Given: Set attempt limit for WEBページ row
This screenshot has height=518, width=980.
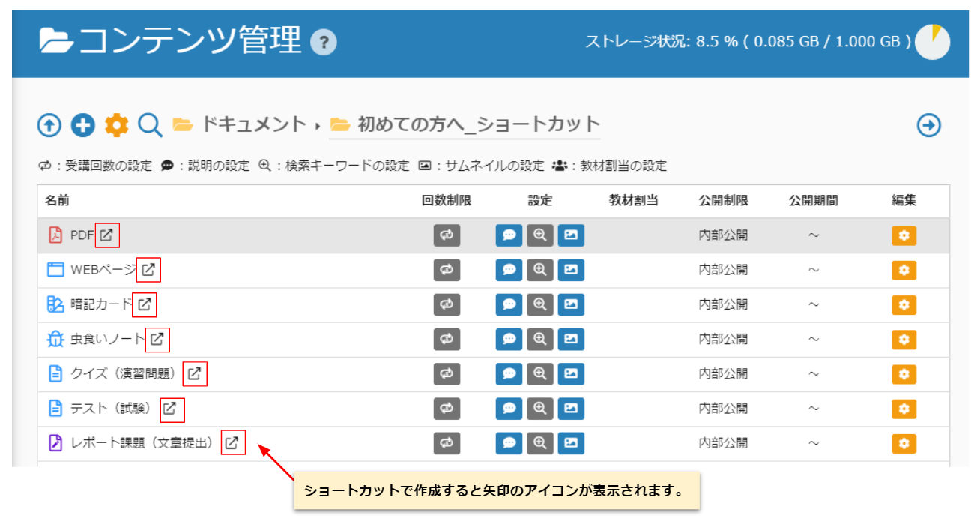Looking at the screenshot, I should (x=447, y=270).
